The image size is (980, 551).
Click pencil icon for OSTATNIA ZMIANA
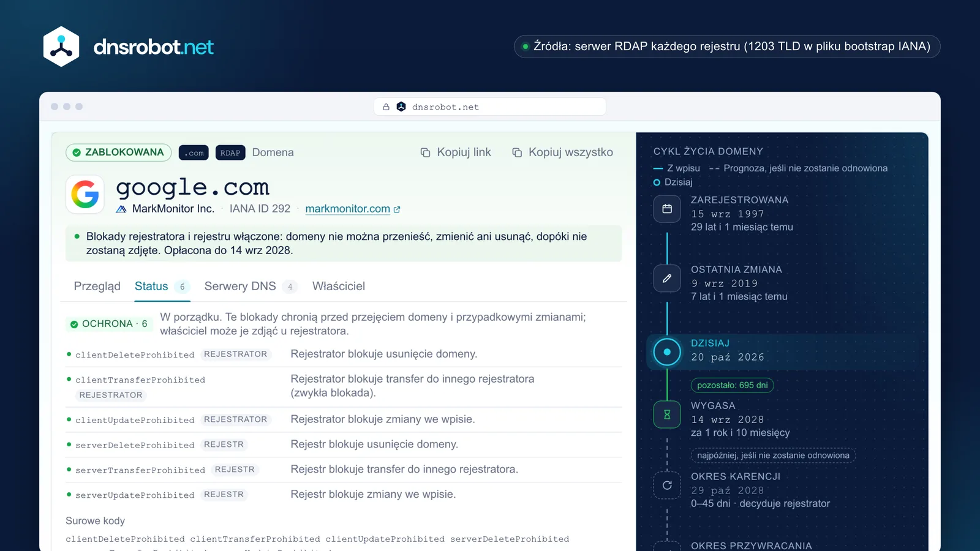(667, 279)
